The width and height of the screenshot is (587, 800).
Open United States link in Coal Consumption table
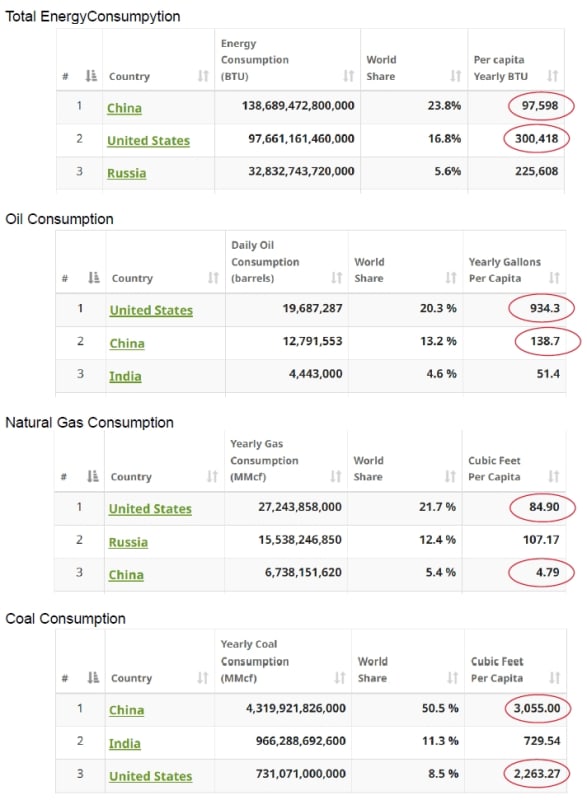tap(150, 776)
